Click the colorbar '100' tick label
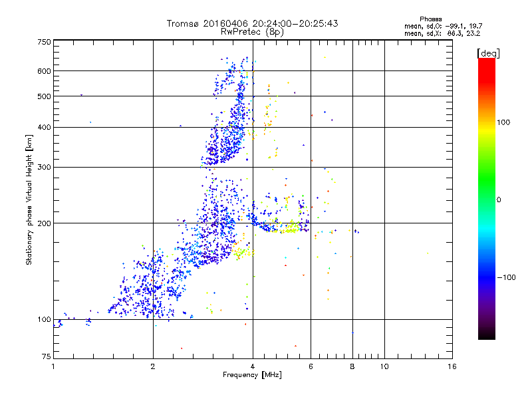This screenshot has height=399, width=532. (x=503, y=122)
